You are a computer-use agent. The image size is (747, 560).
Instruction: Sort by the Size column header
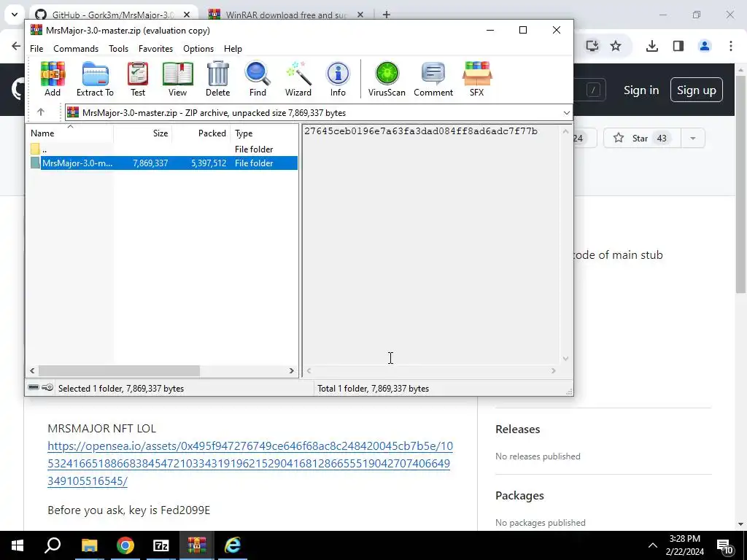142,133
